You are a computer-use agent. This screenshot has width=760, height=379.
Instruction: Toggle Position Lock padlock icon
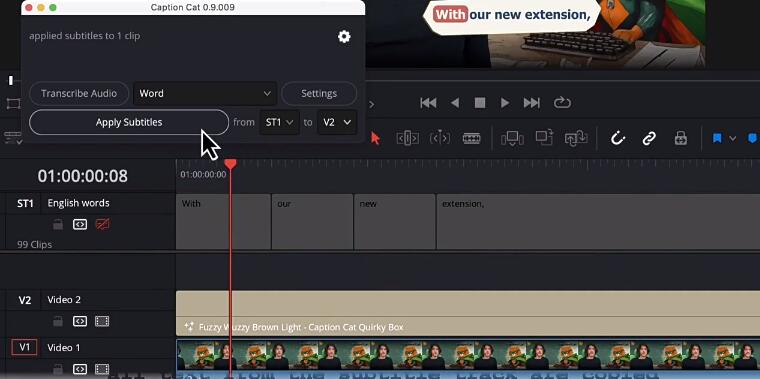click(x=681, y=138)
